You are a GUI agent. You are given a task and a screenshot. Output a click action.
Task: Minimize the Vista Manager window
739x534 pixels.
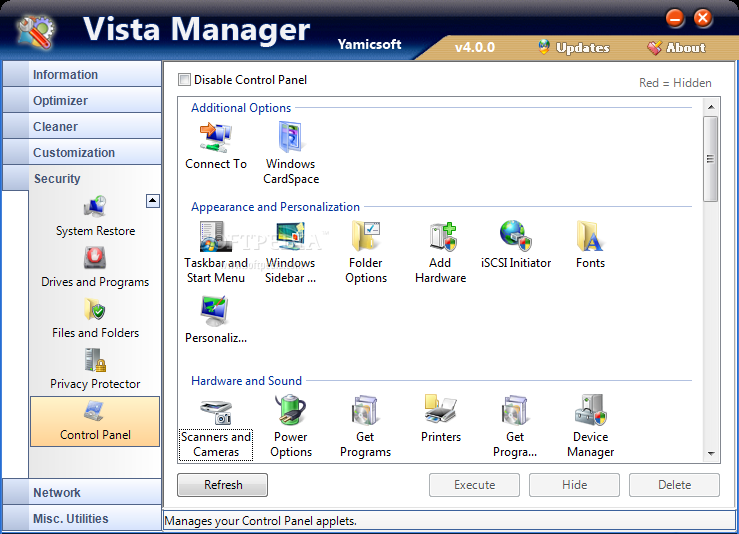[x=675, y=18]
